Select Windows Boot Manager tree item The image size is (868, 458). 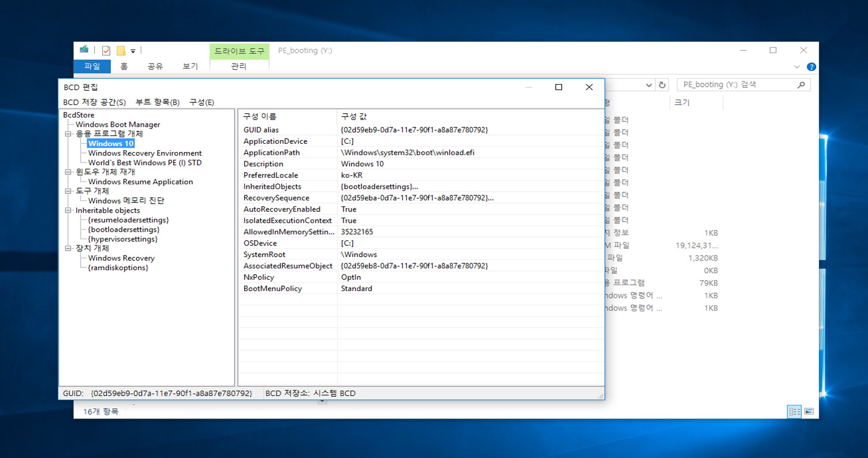tap(118, 124)
